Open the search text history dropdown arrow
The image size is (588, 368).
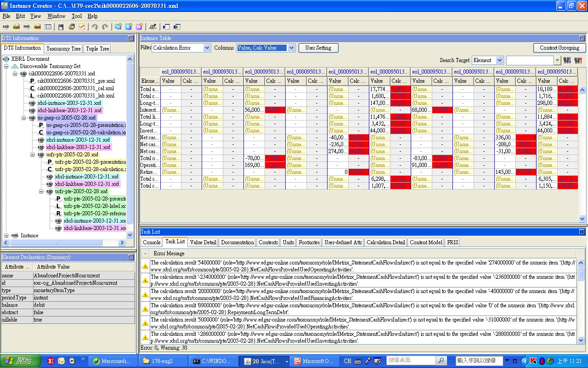pyautogui.click(x=557, y=60)
